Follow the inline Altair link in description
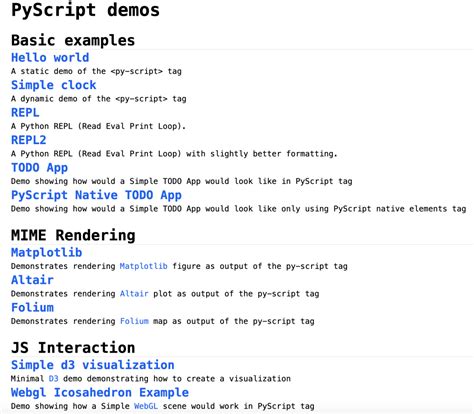 134,294
